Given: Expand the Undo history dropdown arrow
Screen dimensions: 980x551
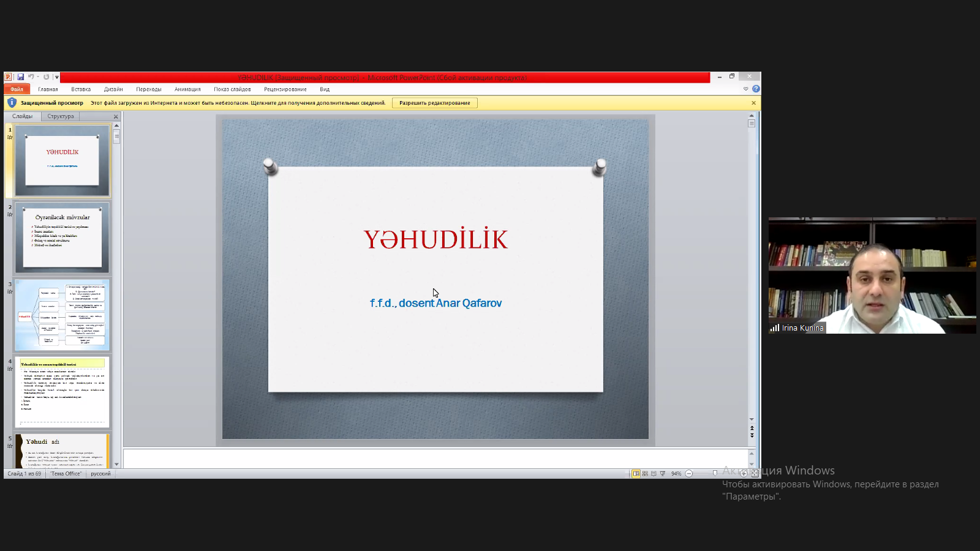Looking at the screenshot, I should tap(37, 77).
